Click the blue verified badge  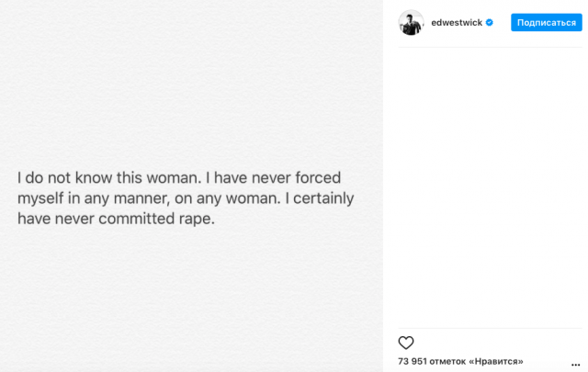click(490, 23)
